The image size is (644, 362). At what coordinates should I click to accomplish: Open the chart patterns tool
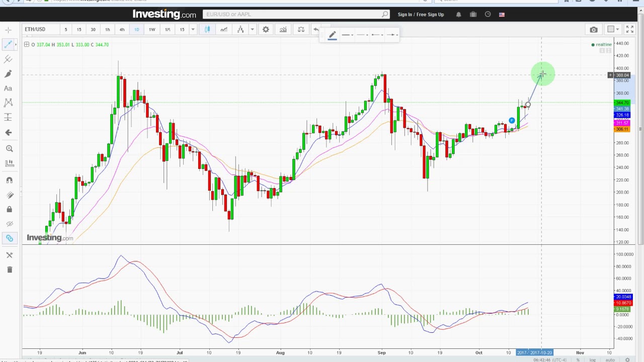pyautogui.click(x=8, y=103)
